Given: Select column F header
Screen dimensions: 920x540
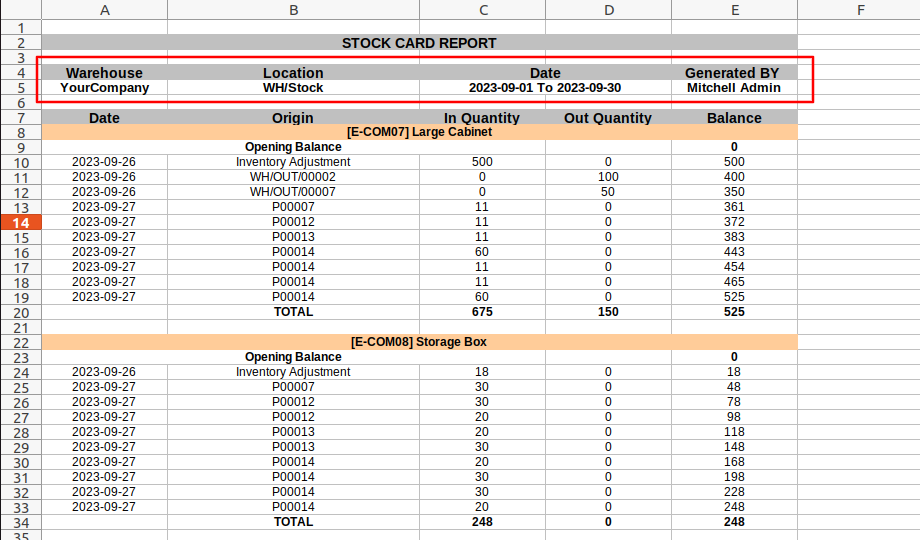Looking at the screenshot, I should [860, 10].
